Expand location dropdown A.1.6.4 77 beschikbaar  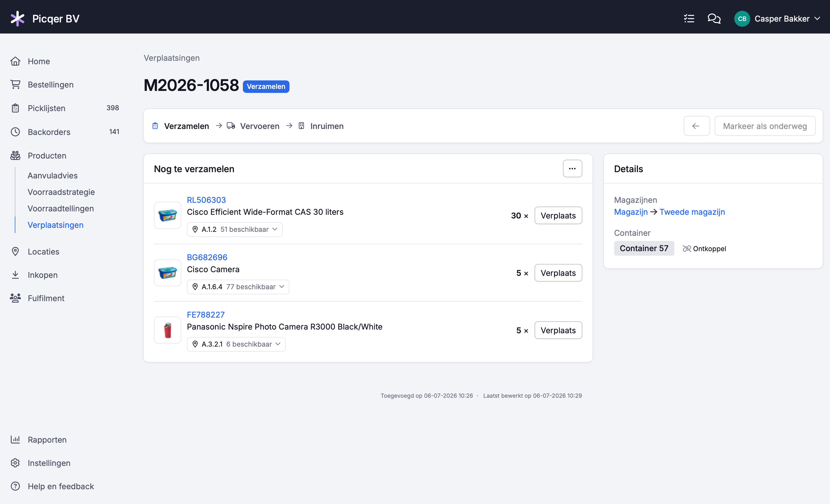(238, 287)
